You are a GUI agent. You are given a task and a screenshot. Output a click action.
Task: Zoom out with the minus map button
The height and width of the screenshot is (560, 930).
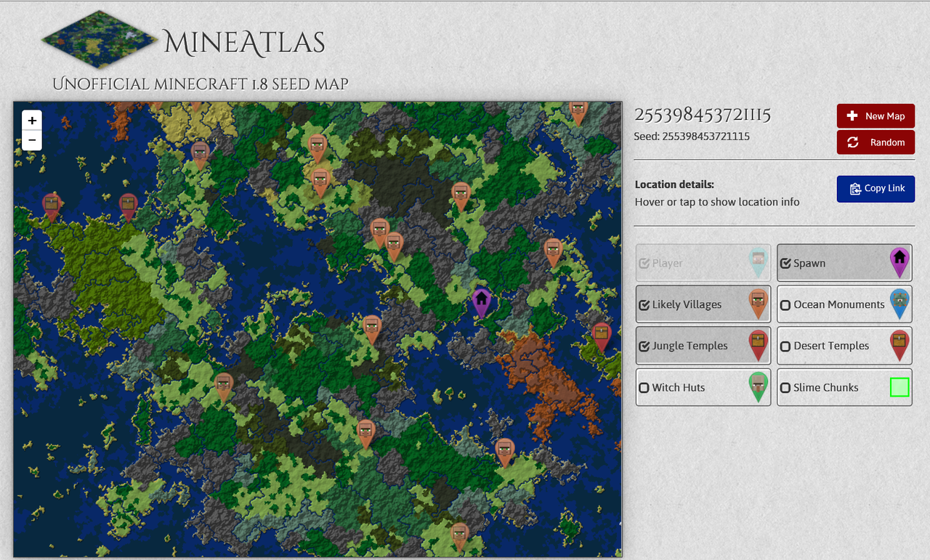tap(32, 140)
